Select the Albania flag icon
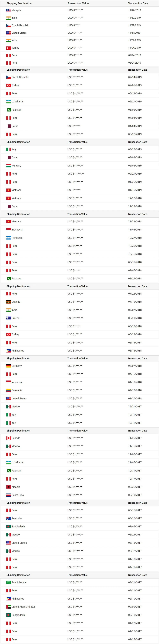The image size is (159, 644). click(x=8, y=487)
